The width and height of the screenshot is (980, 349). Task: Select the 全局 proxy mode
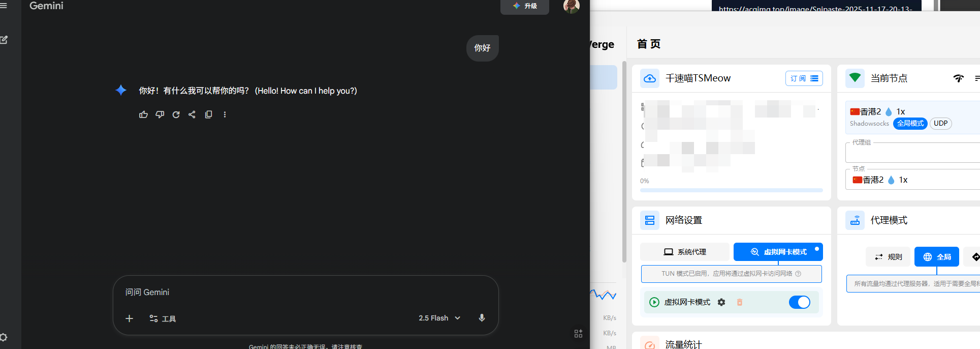pos(936,257)
